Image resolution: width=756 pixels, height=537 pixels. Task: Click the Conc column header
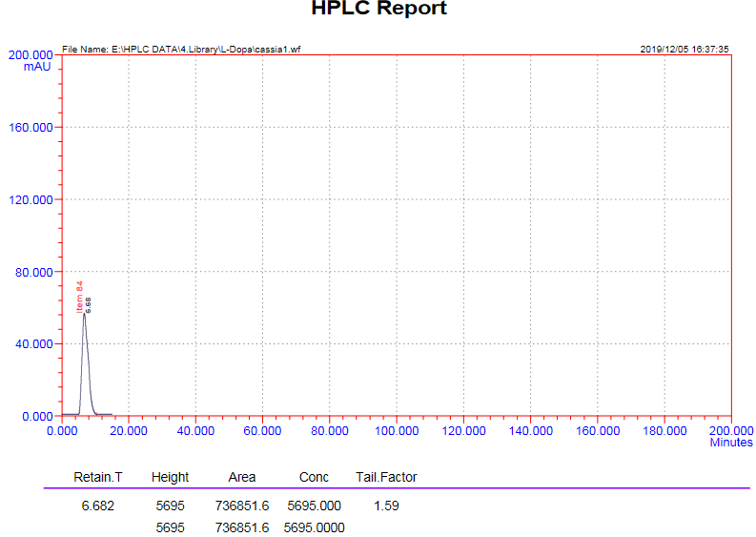314,477
